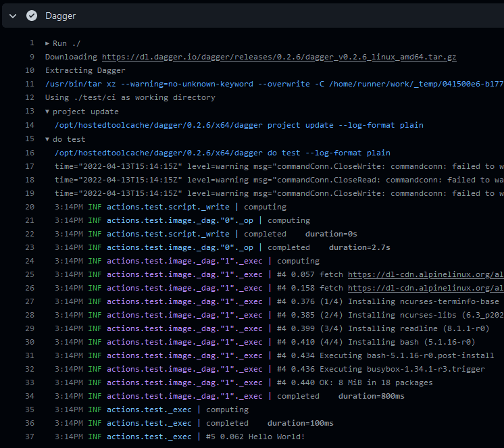Select line number 9 in the log
Viewport: 504px width, 448px height.
pyautogui.click(x=31, y=57)
